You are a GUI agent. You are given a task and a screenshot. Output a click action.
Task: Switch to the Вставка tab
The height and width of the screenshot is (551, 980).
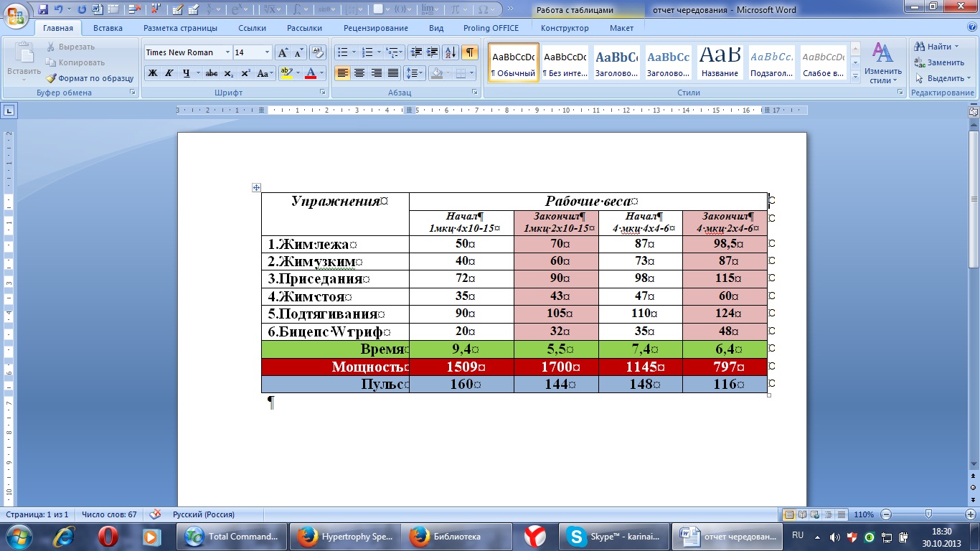point(108,28)
